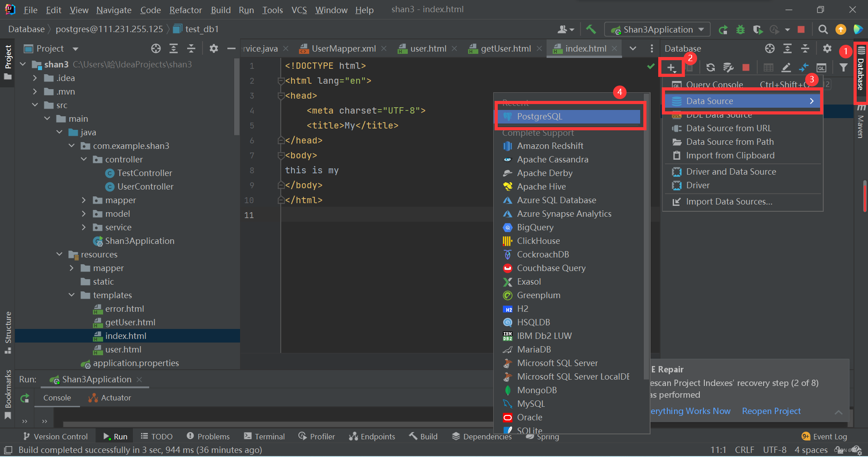Screen dimensions: 868x457
Task: Open the Refactor menu
Action: (x=185, y=10)
